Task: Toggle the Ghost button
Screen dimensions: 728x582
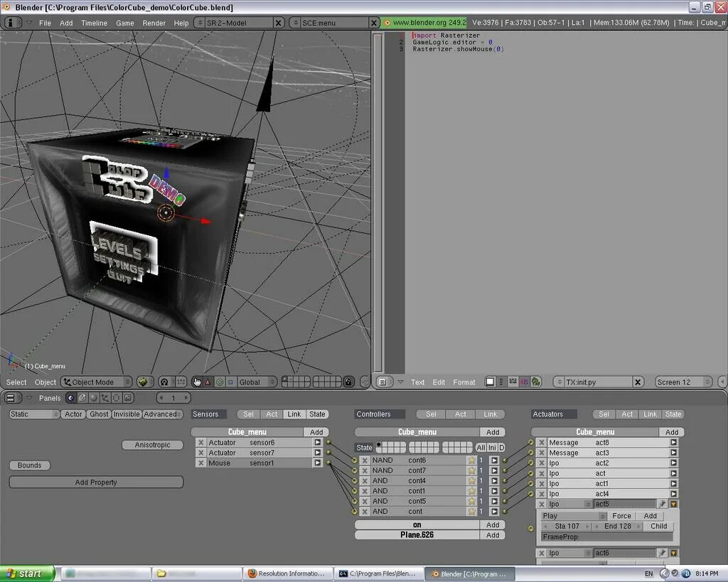Action: 99,414
